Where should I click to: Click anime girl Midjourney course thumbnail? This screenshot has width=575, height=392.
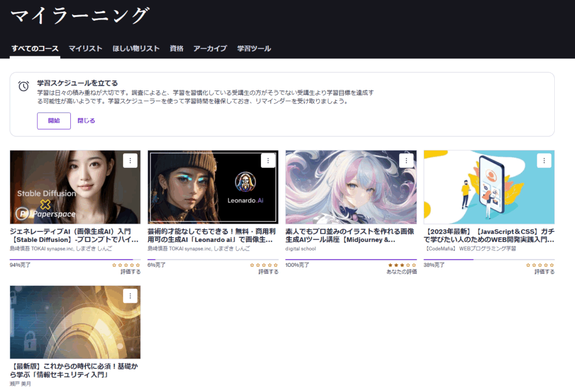point(351,187)
